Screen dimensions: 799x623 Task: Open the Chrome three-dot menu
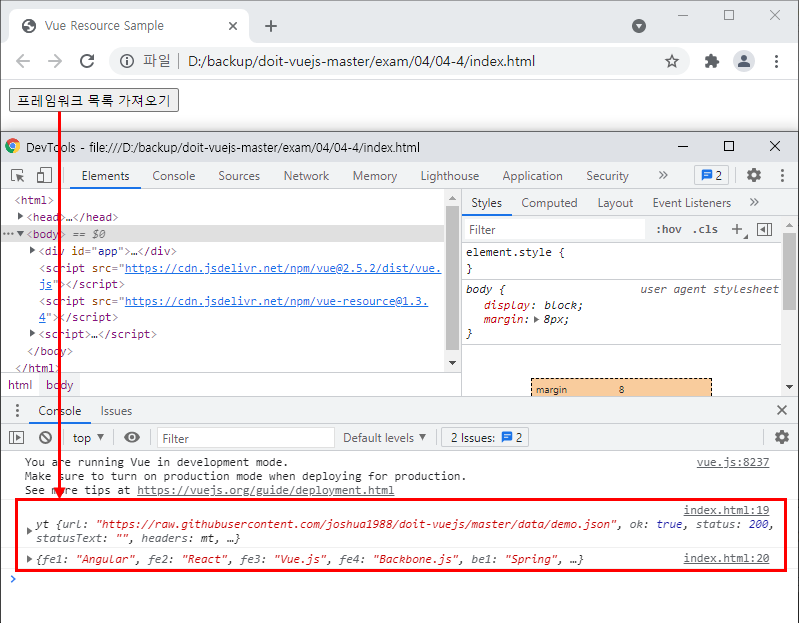click(776, 61)
